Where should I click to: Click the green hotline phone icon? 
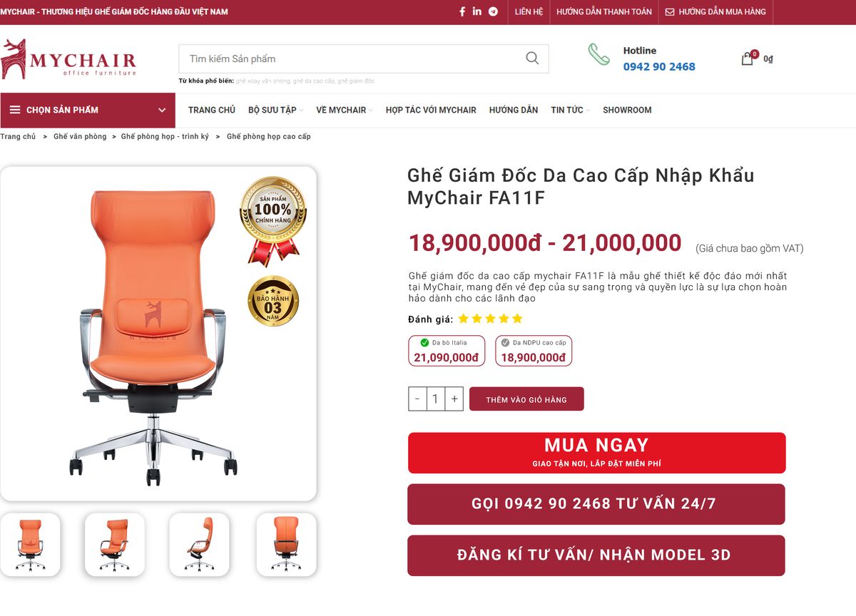[599, 55]
